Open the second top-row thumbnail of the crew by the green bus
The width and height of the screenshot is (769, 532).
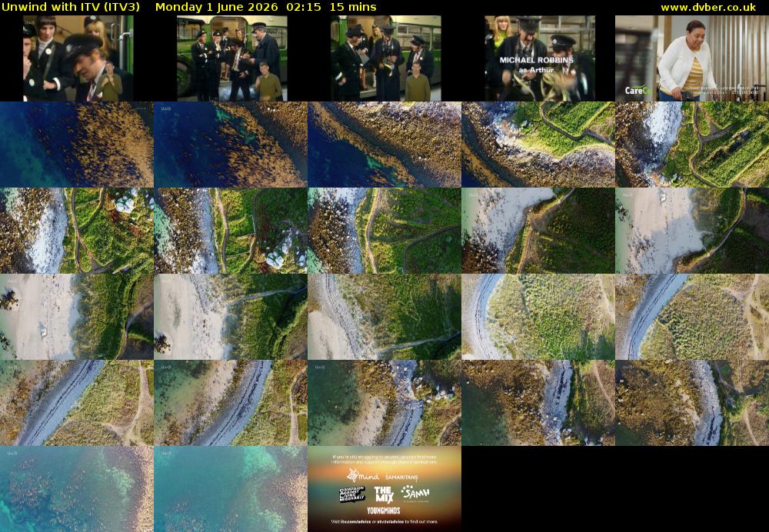pos(232,58)
